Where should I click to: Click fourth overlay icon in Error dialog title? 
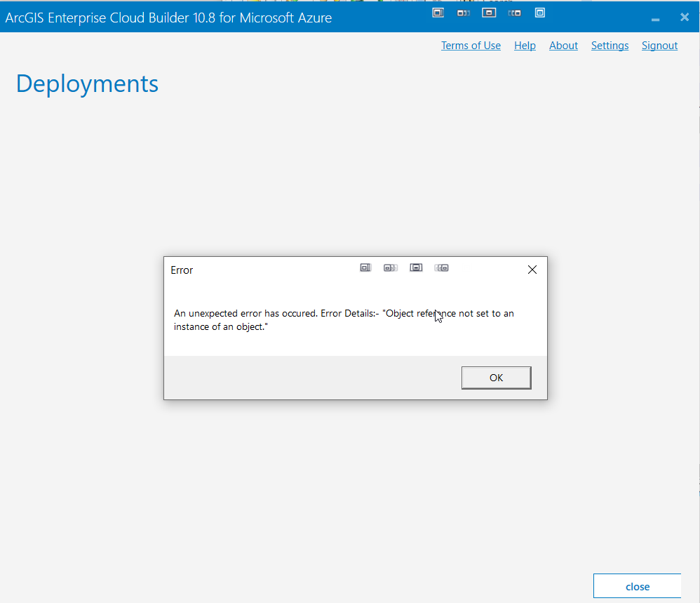[x=441, y=267]
